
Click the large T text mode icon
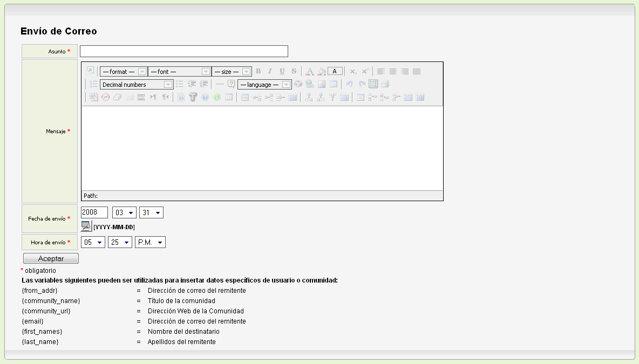[x=193, y=97]
